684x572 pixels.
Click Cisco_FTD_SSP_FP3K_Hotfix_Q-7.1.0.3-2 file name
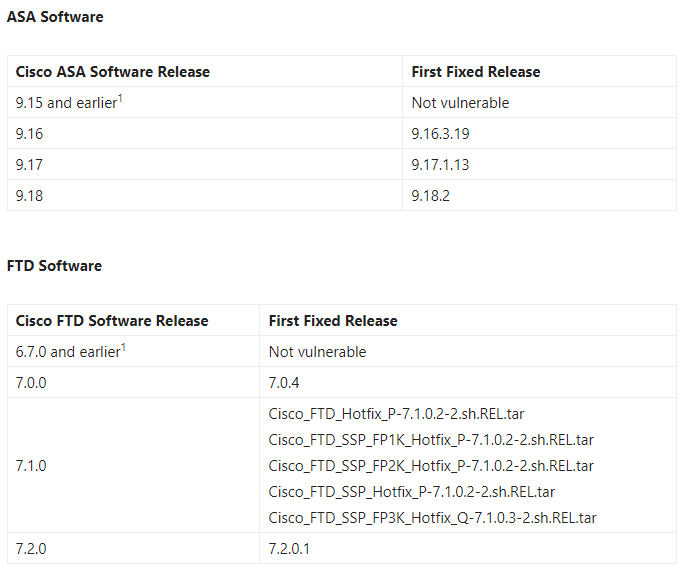coord(432,518)
